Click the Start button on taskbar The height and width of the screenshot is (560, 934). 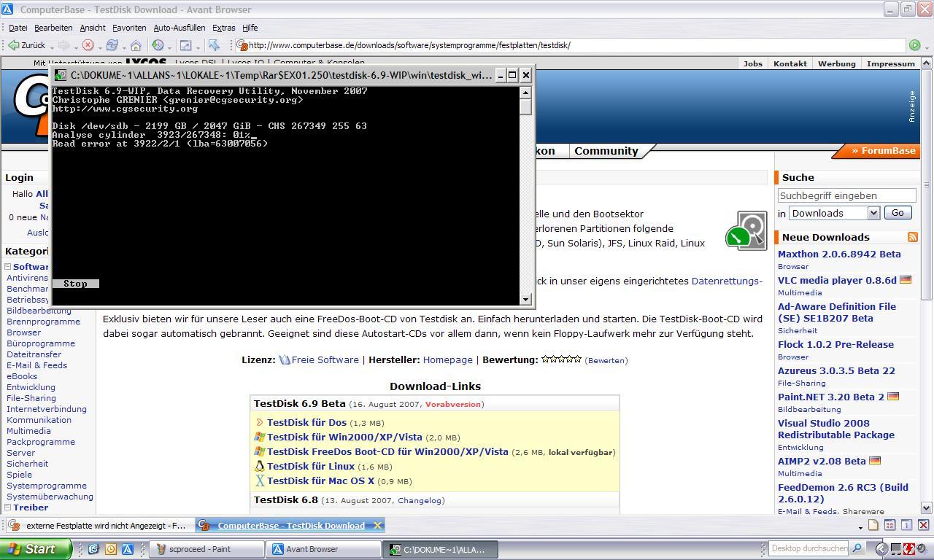[x=36, y=549]
